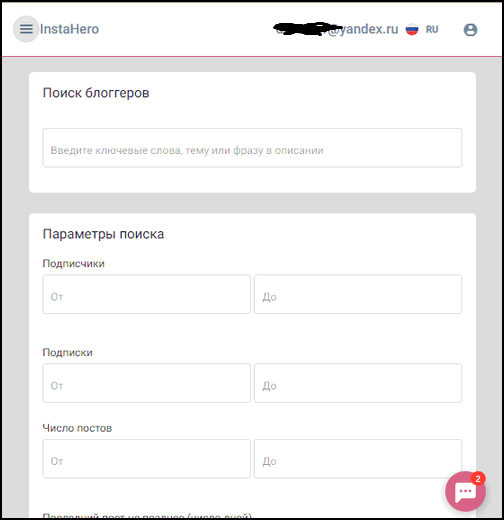Focus the keyword search input field

coord(252,148)
